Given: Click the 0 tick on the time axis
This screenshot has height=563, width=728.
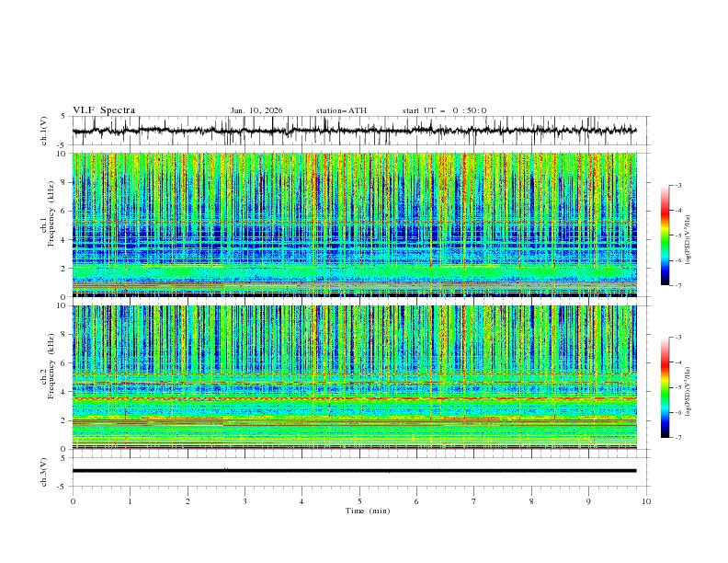Looking at the screenshot, I should [x=73, y=501].
